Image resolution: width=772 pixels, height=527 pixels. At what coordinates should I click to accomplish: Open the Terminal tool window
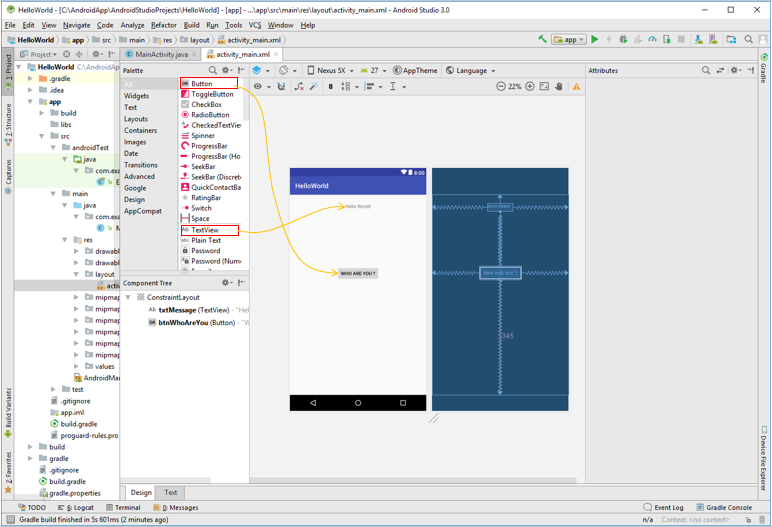tap(123, 507)
